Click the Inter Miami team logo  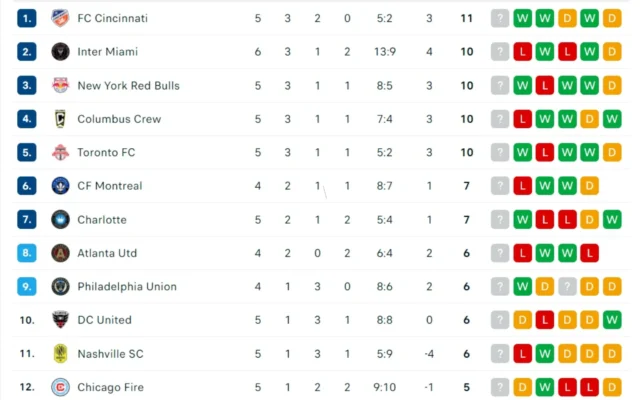[x=60, y=52]
